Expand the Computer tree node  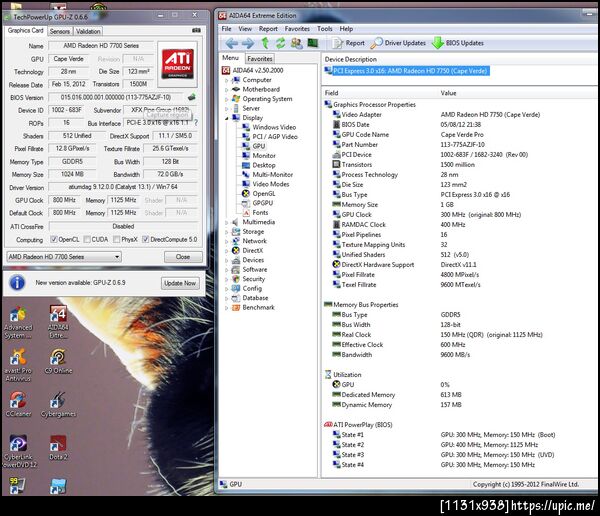[x=227, y=80]
